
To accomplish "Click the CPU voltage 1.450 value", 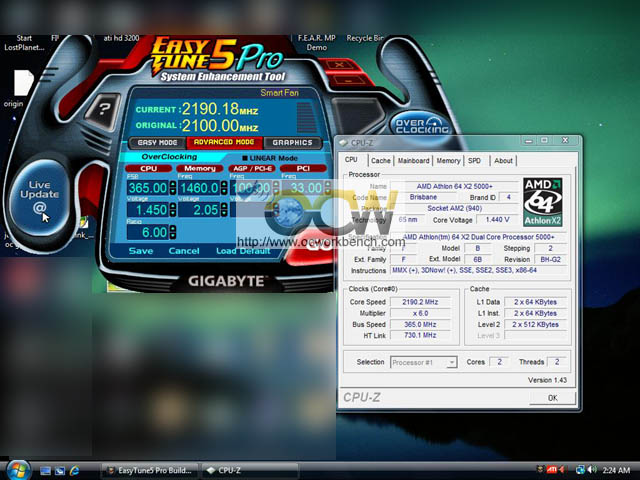I will pos(148,210).
